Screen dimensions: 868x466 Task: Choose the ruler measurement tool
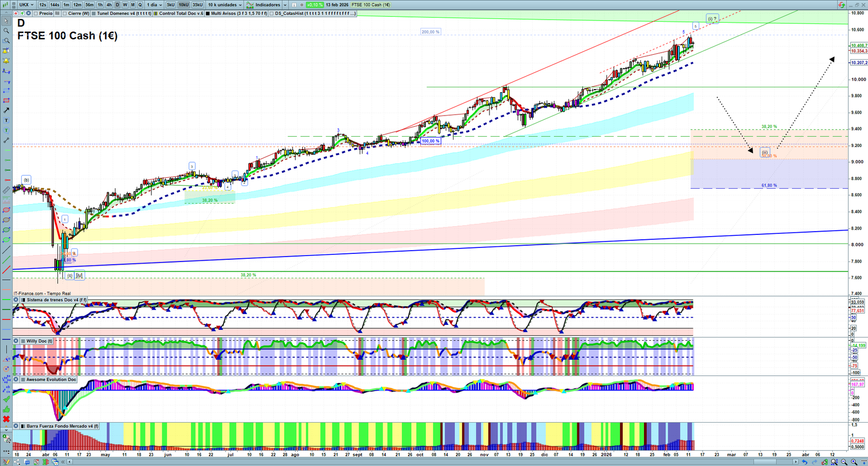(x=7, y=190)
